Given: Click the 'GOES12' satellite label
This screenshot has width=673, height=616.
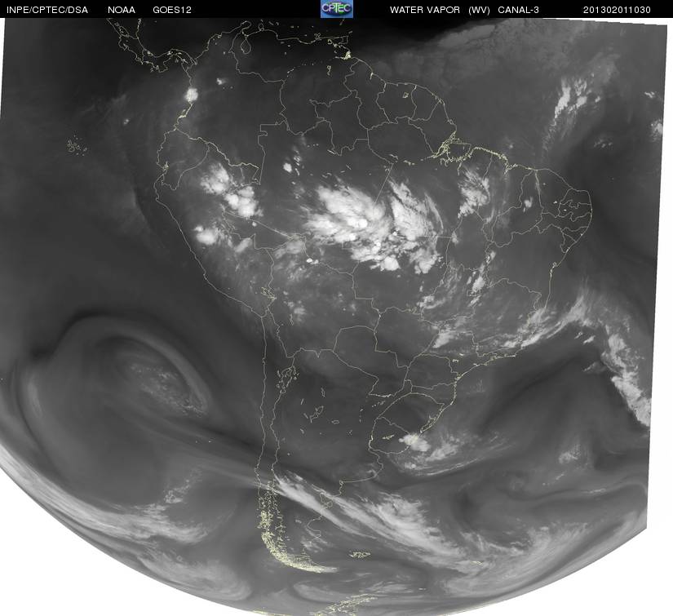Looking at the screenshot, I should (x=172, y=10).
